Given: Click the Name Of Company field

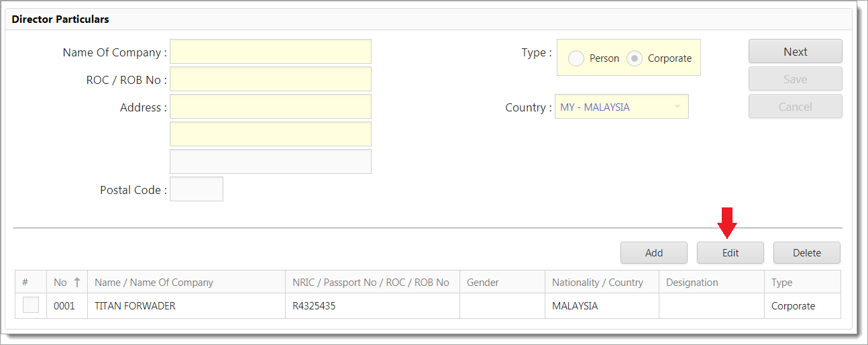Looking at the screenshot, I should 270,52.
